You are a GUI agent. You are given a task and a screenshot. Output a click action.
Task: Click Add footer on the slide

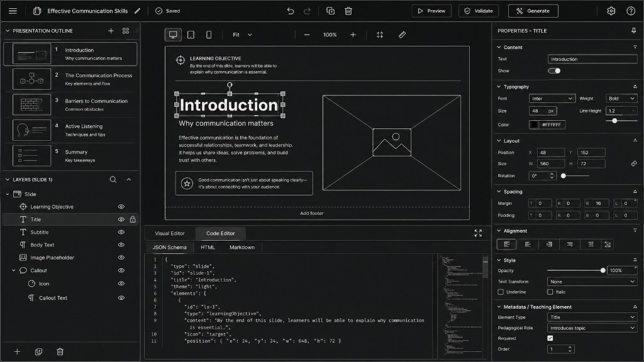pos(312,214)
